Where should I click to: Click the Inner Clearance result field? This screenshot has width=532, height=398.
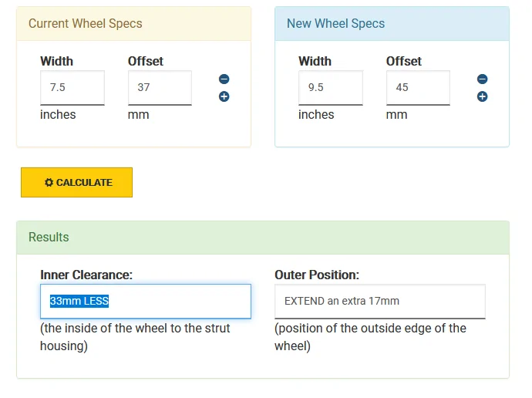tap(146, 302)
